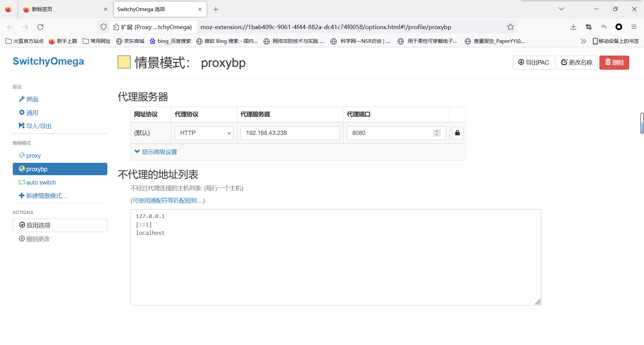Click the port number stepper arrows
The width and height of the screenshot is (644, 345).
point(437,133)
